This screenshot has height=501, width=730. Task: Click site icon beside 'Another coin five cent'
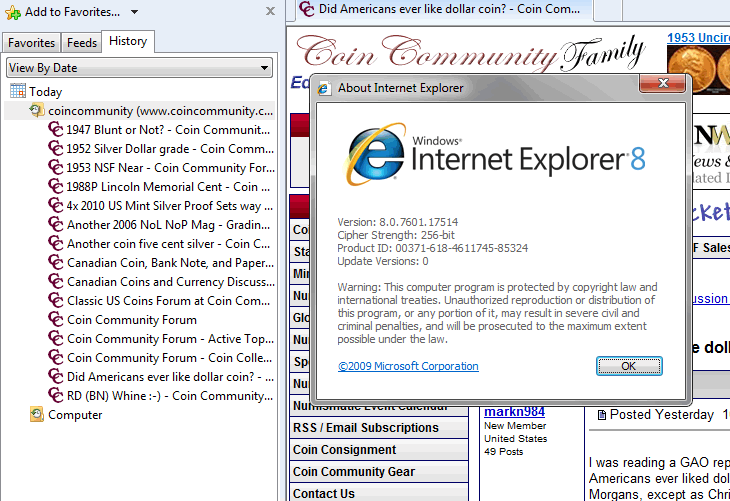pyautogui.click(x=55, y=243)
